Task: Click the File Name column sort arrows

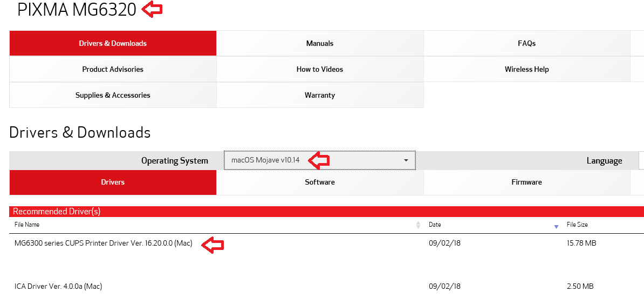Action: coord(418,225)
